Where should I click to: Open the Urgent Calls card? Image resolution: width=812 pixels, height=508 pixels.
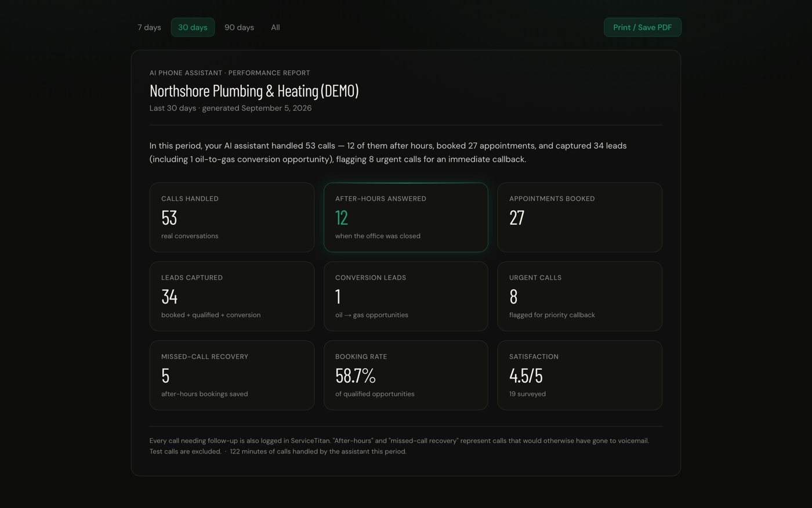coord(580,296)
